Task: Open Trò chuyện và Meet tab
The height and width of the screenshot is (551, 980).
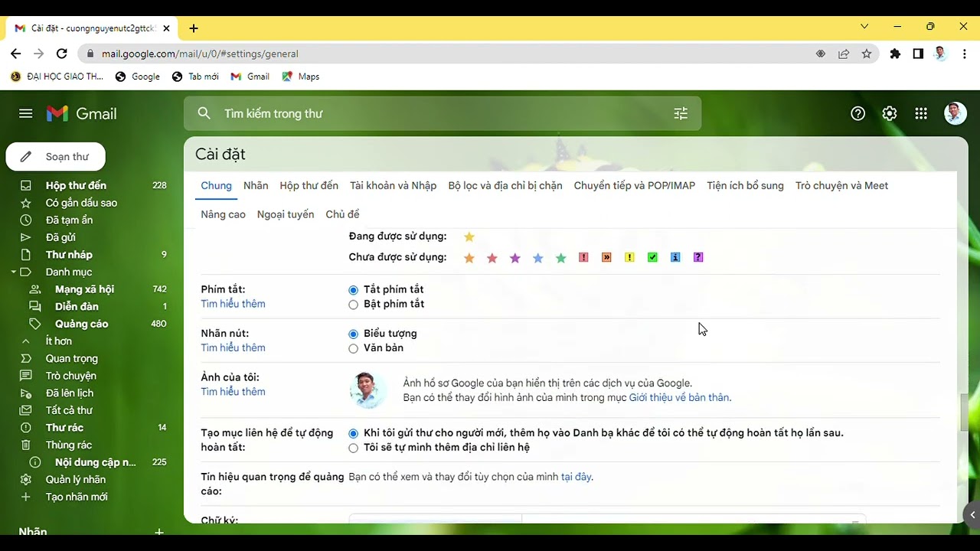Action: tap(841, 185)
